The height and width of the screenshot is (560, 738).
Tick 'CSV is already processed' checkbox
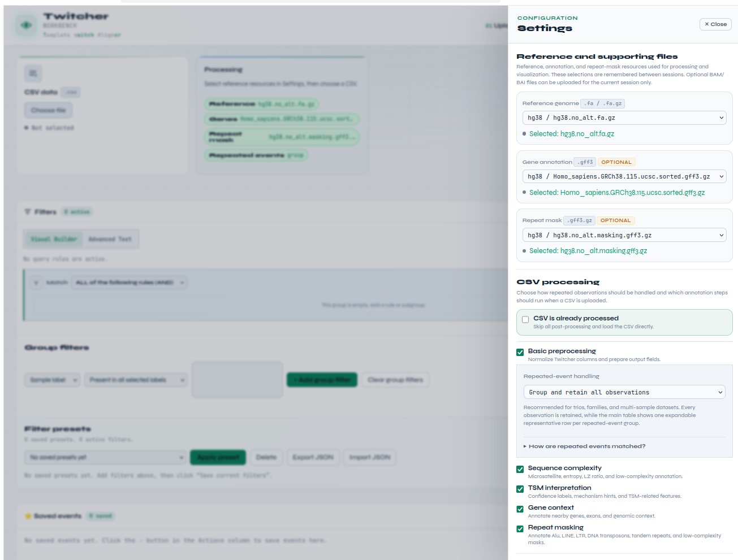[x=525, y=319]
